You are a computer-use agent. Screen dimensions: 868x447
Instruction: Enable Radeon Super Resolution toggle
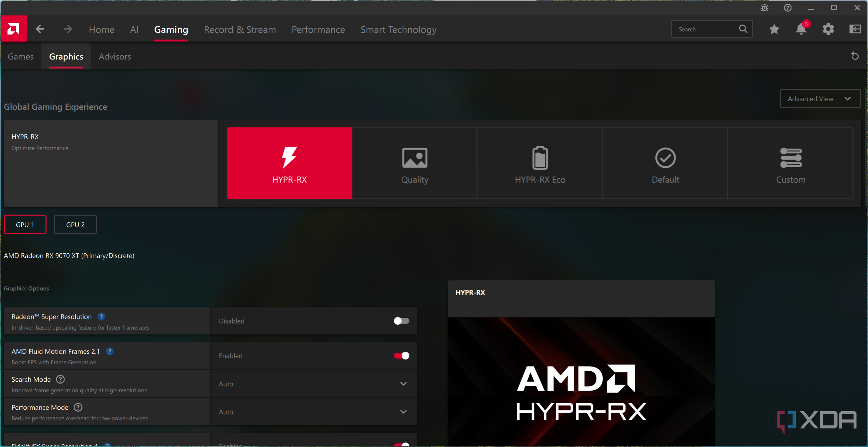[x=401, y=321]
